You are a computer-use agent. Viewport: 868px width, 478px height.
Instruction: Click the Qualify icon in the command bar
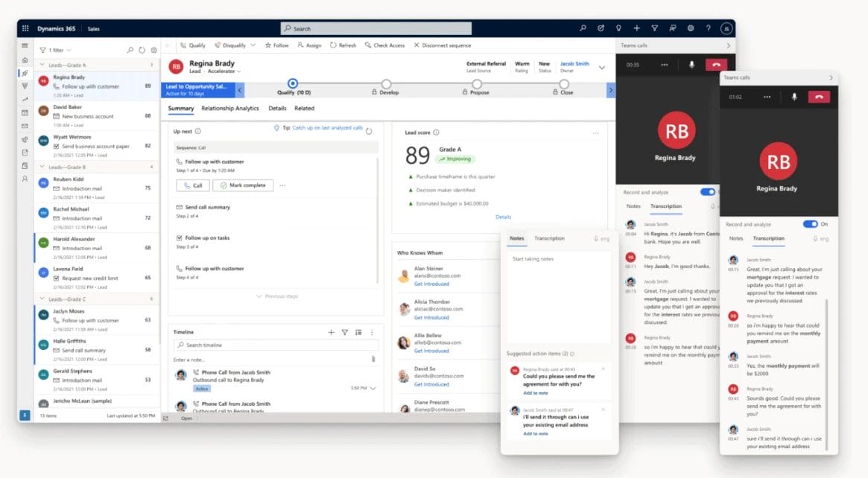click(183, 45)
